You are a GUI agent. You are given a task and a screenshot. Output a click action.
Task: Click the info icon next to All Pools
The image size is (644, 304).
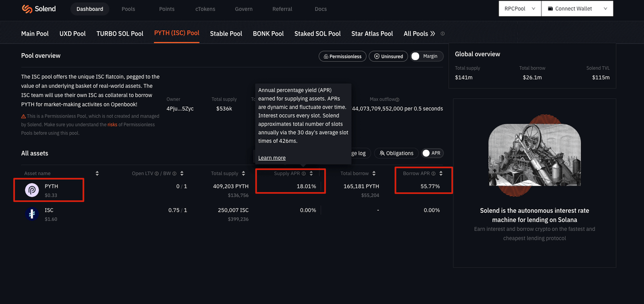[443, 33]
